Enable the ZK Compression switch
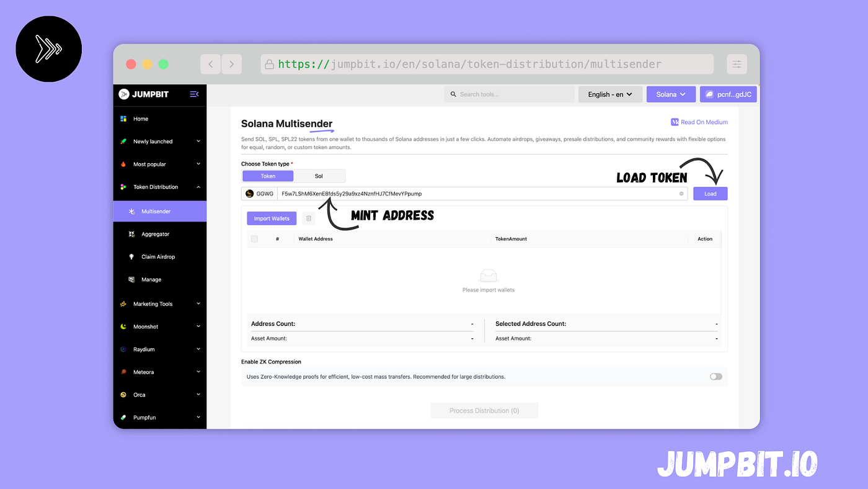 (x=716, y=377)
